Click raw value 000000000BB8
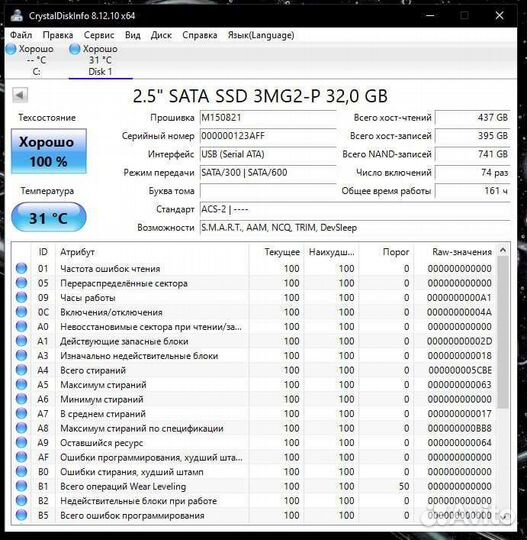Image resolution: width=527 pixels, height=540 pixels. click(459, 428)
